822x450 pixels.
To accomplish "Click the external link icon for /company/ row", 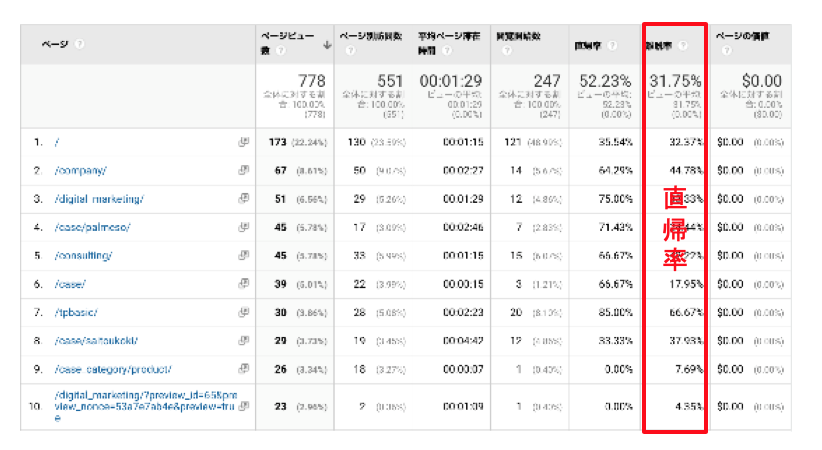I will [x=243, y=171].
